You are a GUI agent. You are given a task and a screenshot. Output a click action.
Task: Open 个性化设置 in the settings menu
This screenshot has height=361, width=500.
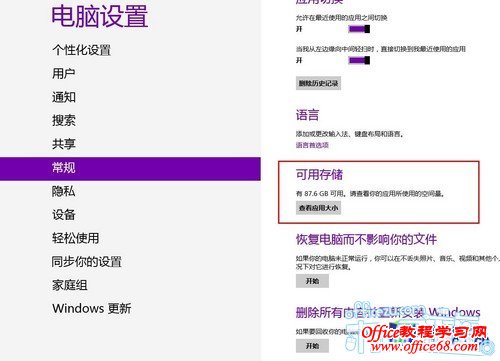click(81, 50)
